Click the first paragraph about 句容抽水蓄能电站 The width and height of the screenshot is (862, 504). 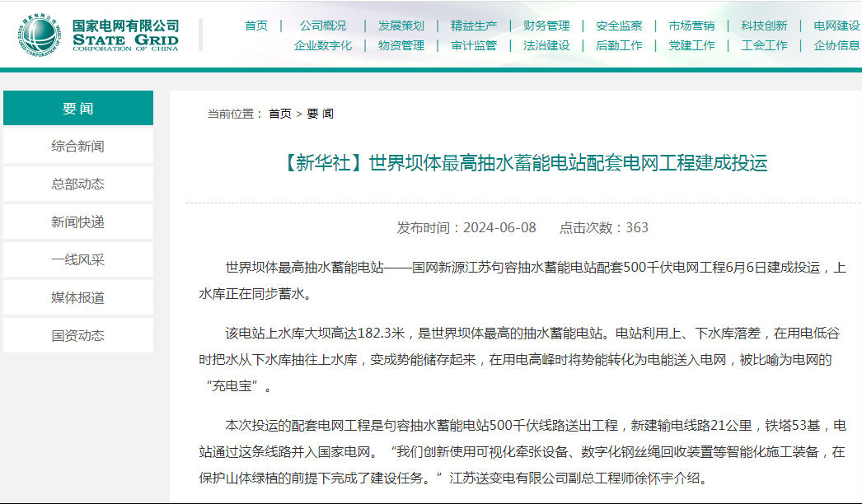click(x=522, y=280)
